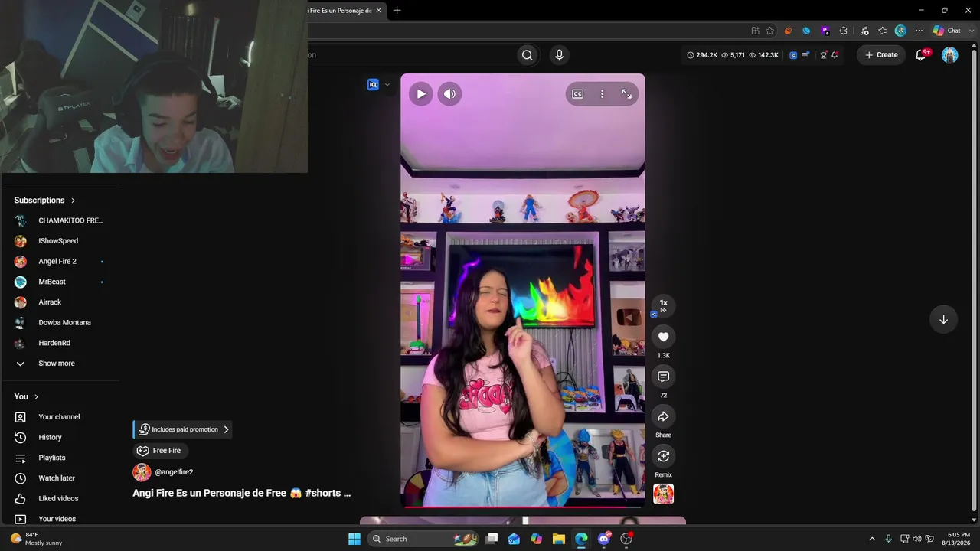980x551 pixels.
Task: Close the Angi Fire browser tab
Action: [378, 11]
